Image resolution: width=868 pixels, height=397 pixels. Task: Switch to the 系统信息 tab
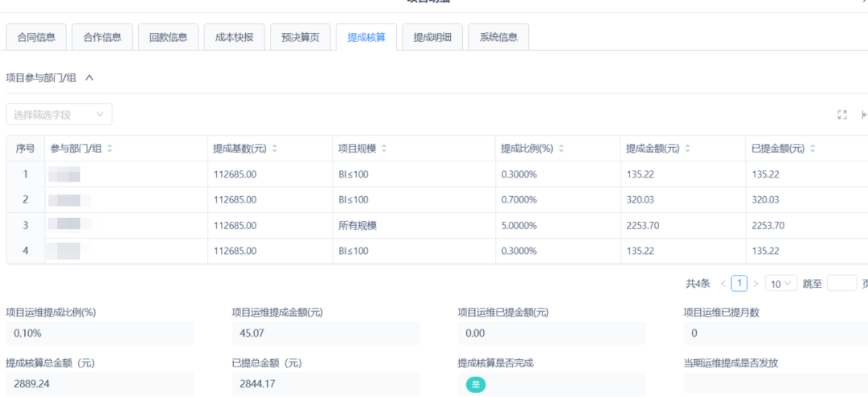click(498, 38)
